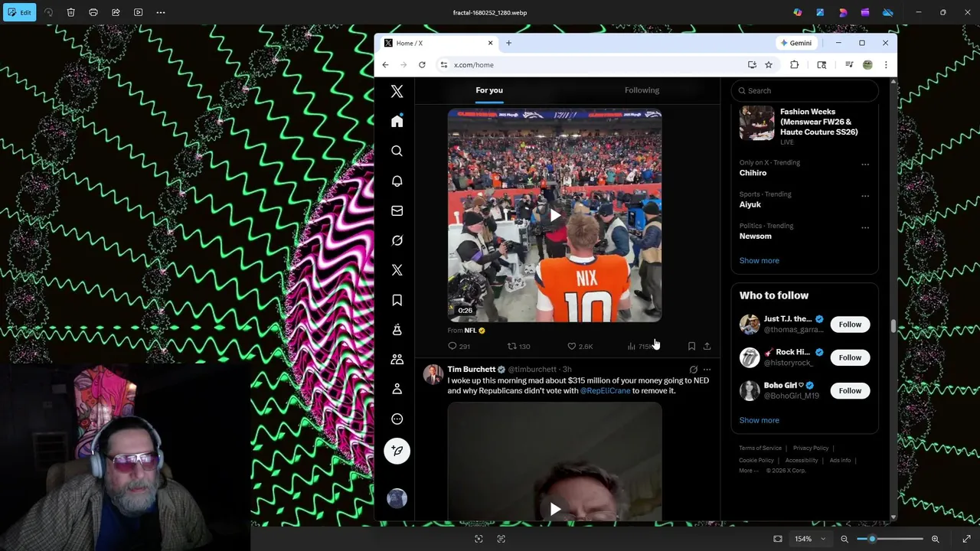Open Communities people icon in X sidebar
This screenshot has height=551, width=980.
pos(397,359)
